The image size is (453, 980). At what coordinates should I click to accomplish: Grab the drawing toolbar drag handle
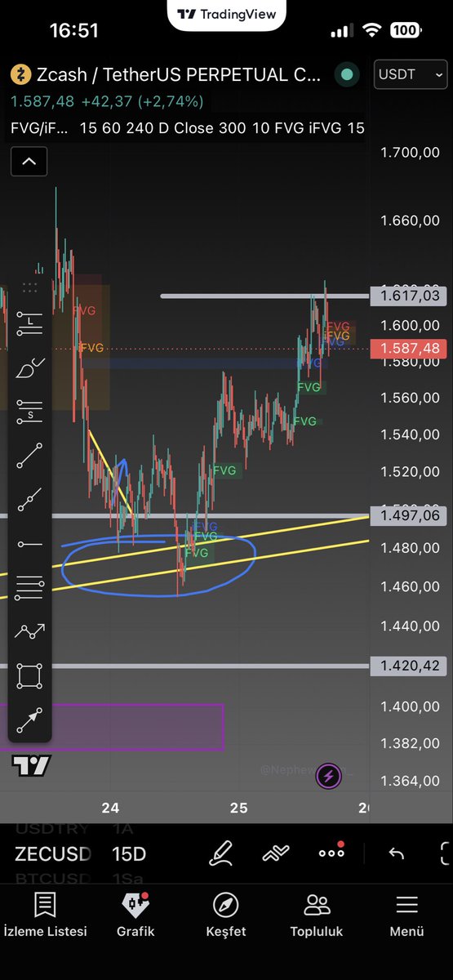coord(29,287)
